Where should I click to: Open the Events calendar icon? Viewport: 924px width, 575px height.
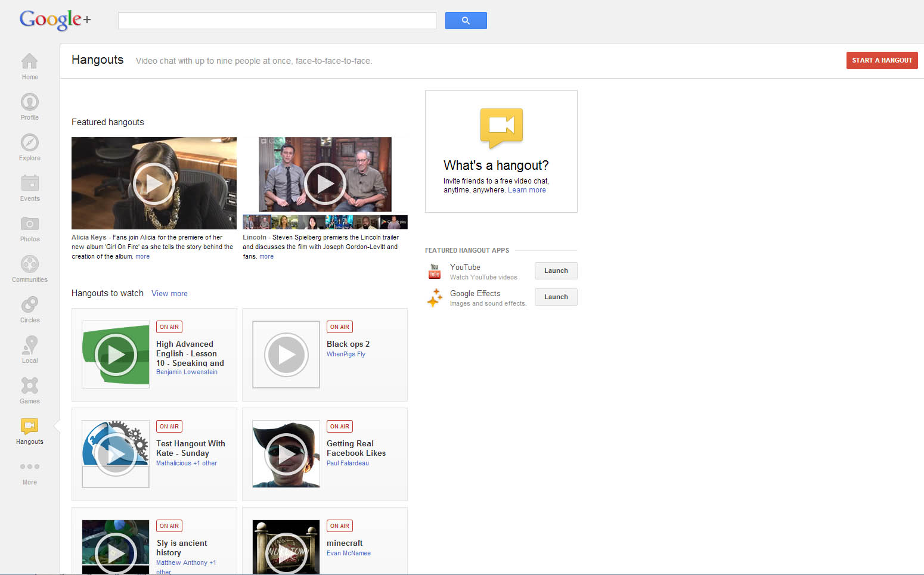[30, 183]
